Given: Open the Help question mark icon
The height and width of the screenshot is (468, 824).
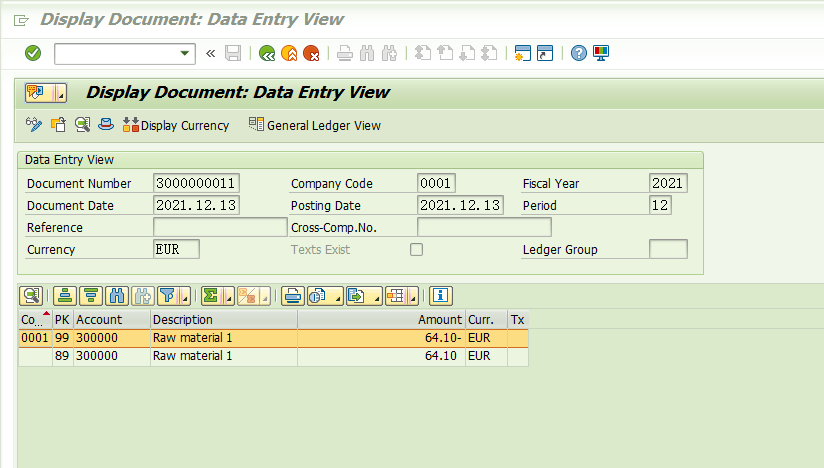Looking at the screenshot, I should [x=579, y=53].
